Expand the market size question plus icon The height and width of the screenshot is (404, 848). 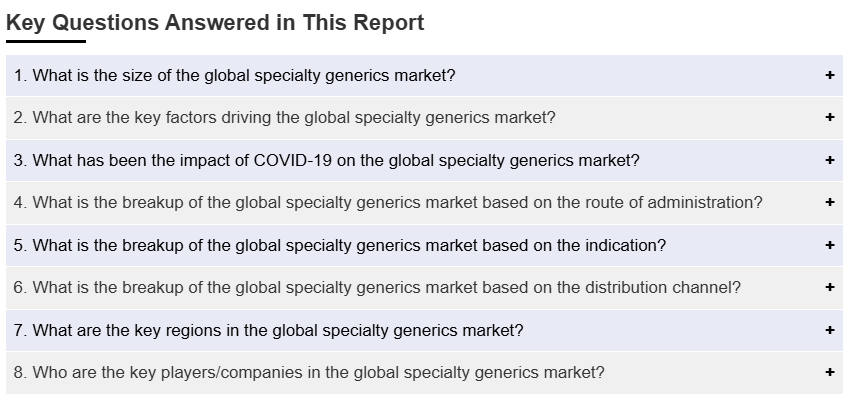830,75
